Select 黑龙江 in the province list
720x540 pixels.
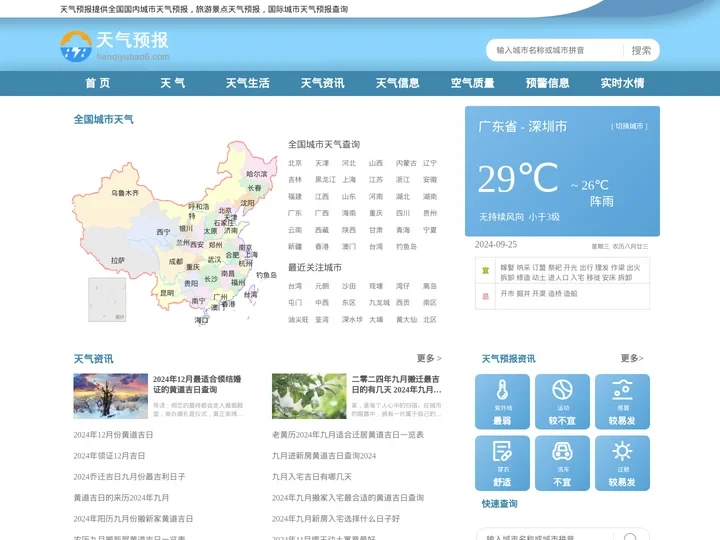pos(325,180)
